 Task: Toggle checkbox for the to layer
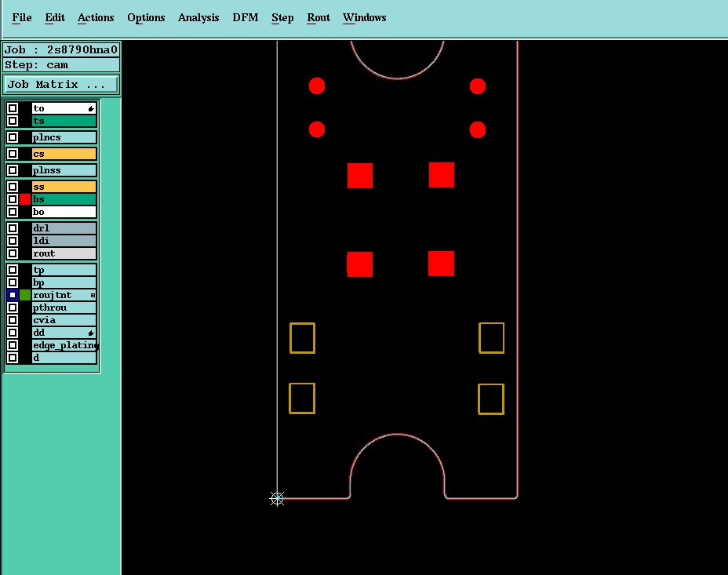(13, 108)
